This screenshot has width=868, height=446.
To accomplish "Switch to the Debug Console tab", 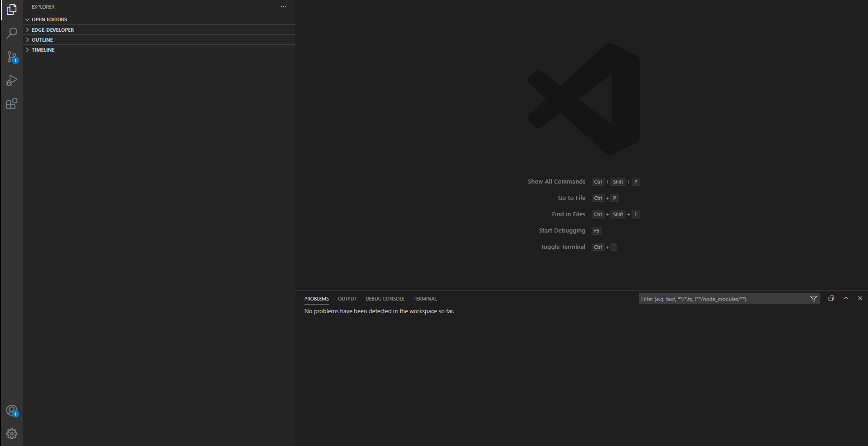I will pos(385,299).
